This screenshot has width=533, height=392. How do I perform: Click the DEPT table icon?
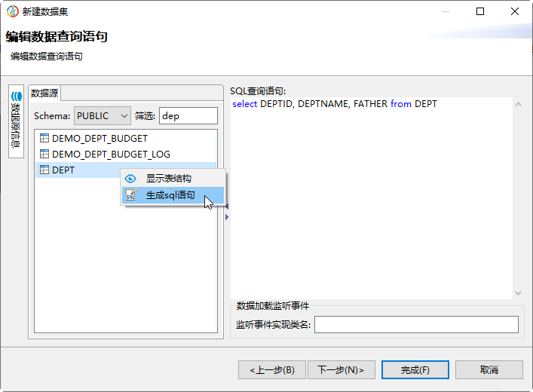(x=44, y=170)
